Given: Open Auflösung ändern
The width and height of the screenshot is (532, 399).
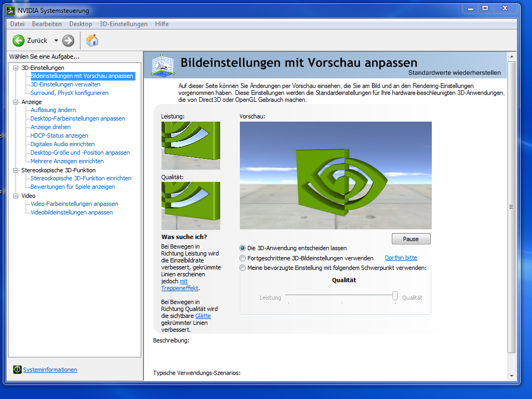Looking at the screenshot, I should [x=53, y=110].
